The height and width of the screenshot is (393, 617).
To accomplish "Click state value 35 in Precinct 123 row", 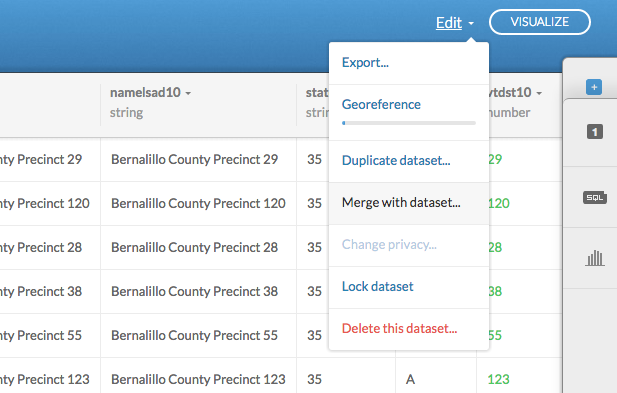I will coord(314,380).
